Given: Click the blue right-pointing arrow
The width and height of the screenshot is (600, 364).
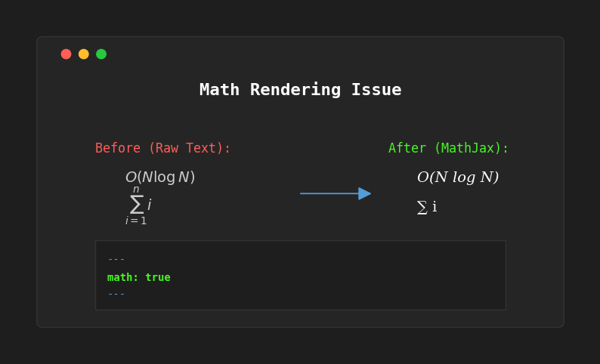Looking at the screenshot, I should point(335,193).
